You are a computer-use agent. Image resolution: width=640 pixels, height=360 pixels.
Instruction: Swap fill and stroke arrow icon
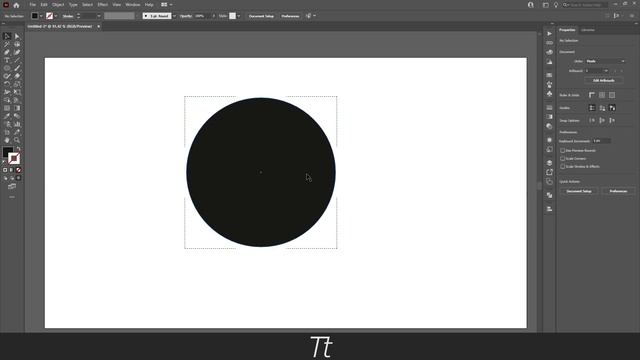[18, 149]
